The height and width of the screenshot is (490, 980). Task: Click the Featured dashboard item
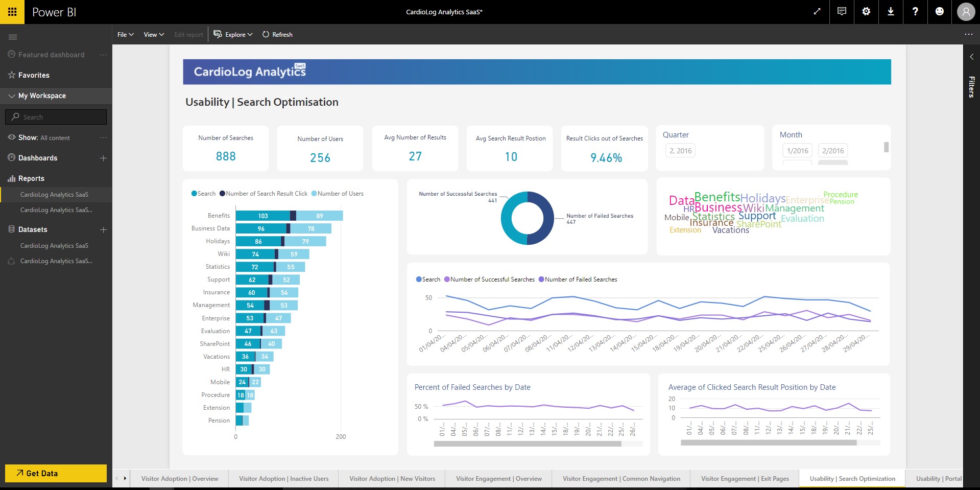point(51,55)
